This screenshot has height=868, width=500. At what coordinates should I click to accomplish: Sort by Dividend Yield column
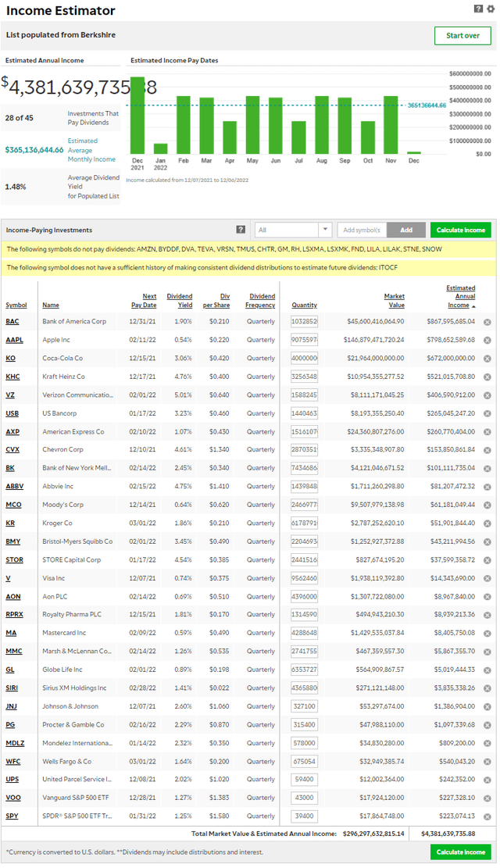pos(180,301)
